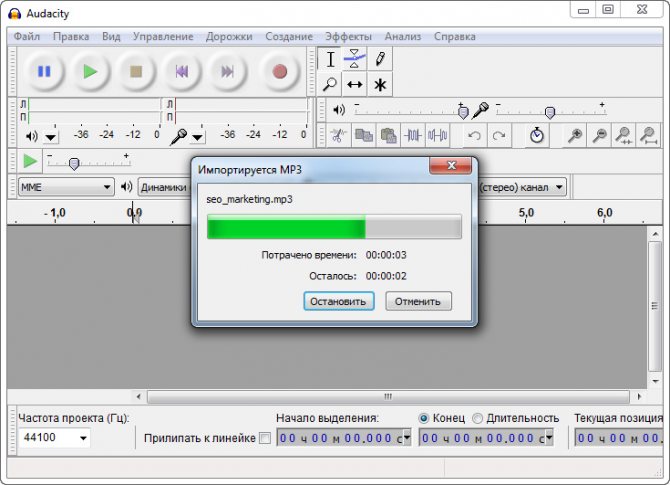Viewport: 670px width, 485px height.
Task: Click Отменить button in import dialog
Action: coord(418,301)
